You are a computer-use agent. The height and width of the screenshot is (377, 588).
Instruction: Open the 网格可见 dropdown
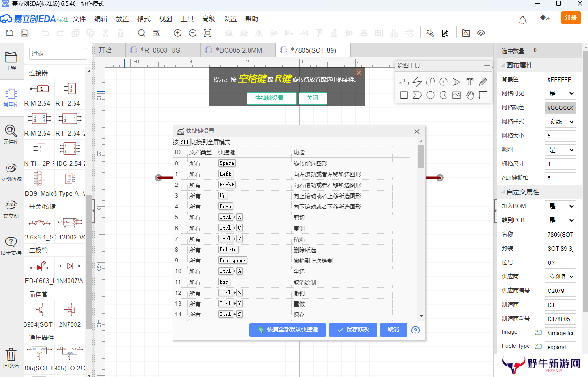click(x=560, y=93)
